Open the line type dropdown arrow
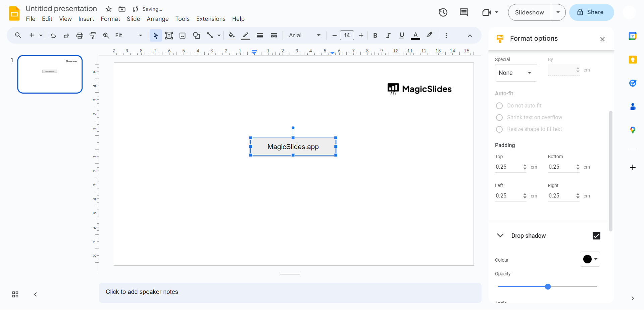644x310 pixels. pyautogui.click(x=219, y=35)
